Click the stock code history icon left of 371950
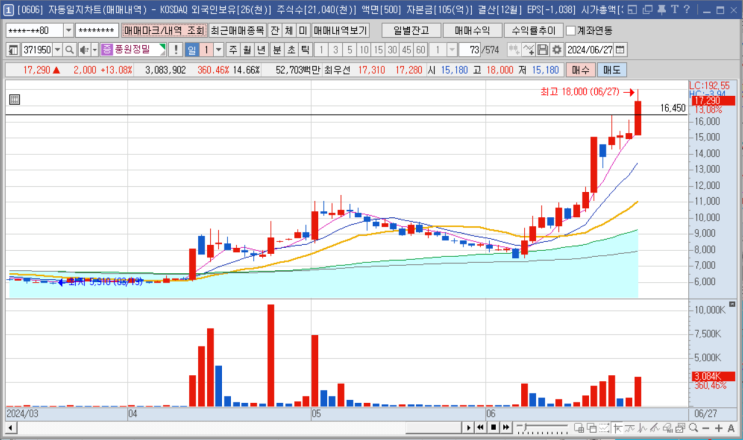Image resolution: width=743 pixels, height=440 pixels. pyautogui.click(x=13, y=50)
